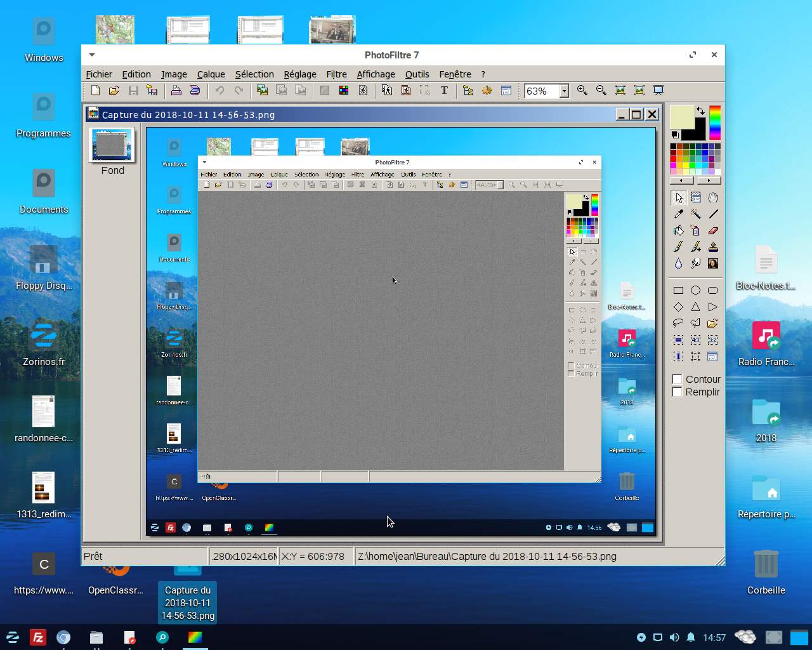
Task: Open the Sélection menu
Action: click(254, 74)
